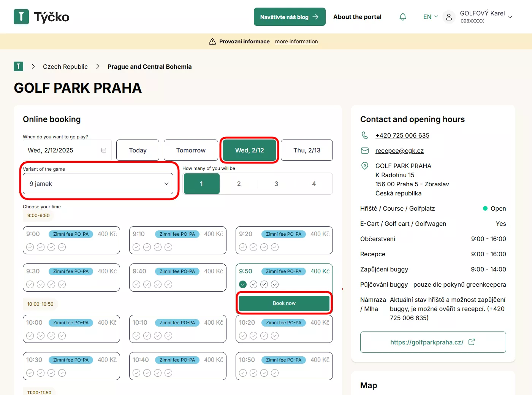
Task: Select the fourth player slot at 10:50
Action: pos(275,373)
